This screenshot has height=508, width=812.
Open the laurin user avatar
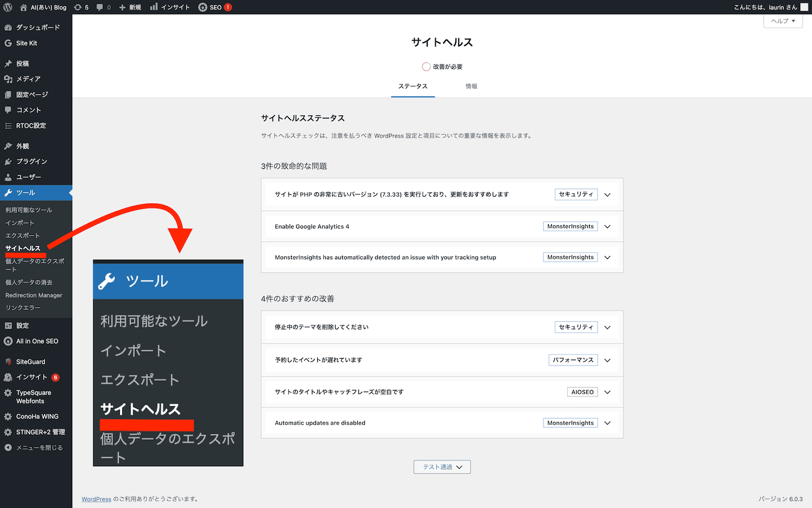pos(804,7)
